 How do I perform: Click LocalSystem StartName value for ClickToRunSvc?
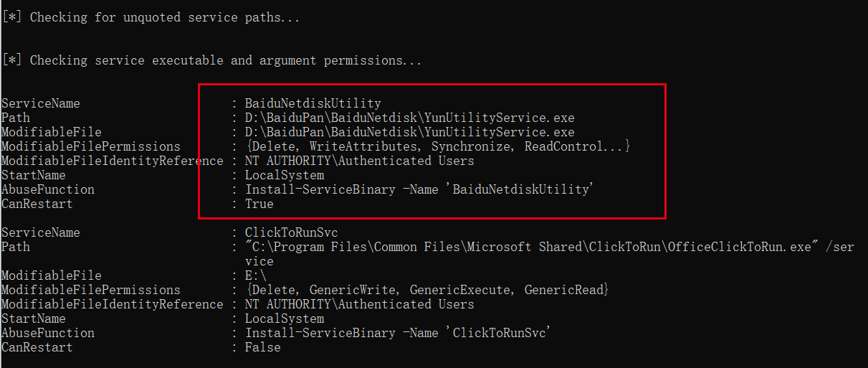(285, 319)
